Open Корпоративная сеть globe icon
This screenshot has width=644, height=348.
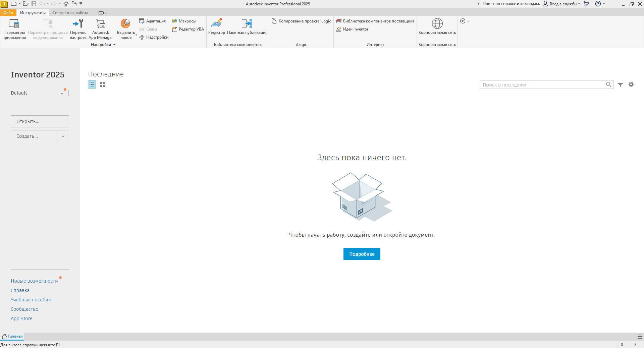437,24
